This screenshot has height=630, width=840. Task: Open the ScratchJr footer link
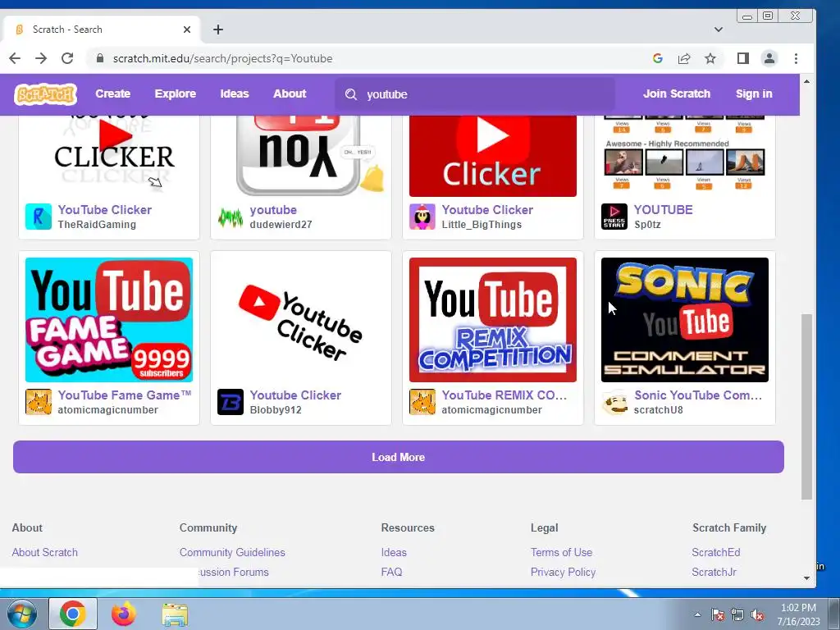click(714, 572)
